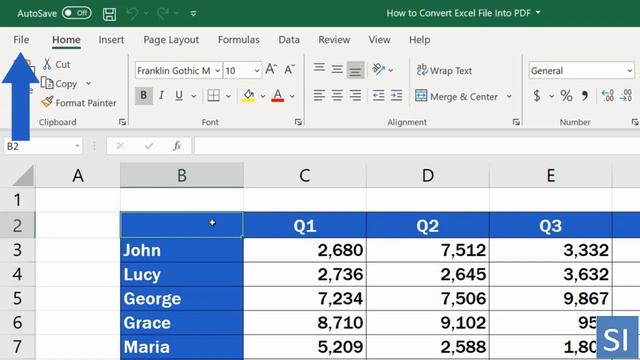Expand borders options arrow
Viewport: 640px width, 360px height.
point(228,96)
